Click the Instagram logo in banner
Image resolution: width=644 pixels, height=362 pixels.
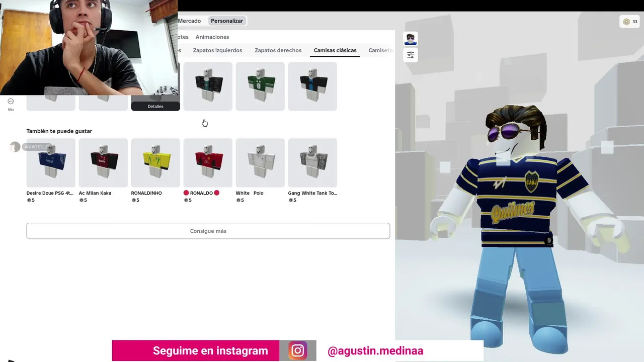click(x=297, y=351)
